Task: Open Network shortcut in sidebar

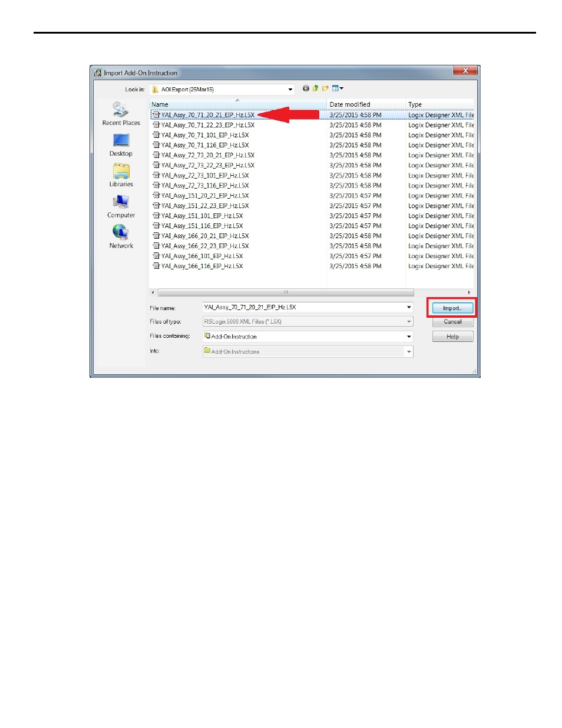Action: pyautogui.click(x=121, y=237)
